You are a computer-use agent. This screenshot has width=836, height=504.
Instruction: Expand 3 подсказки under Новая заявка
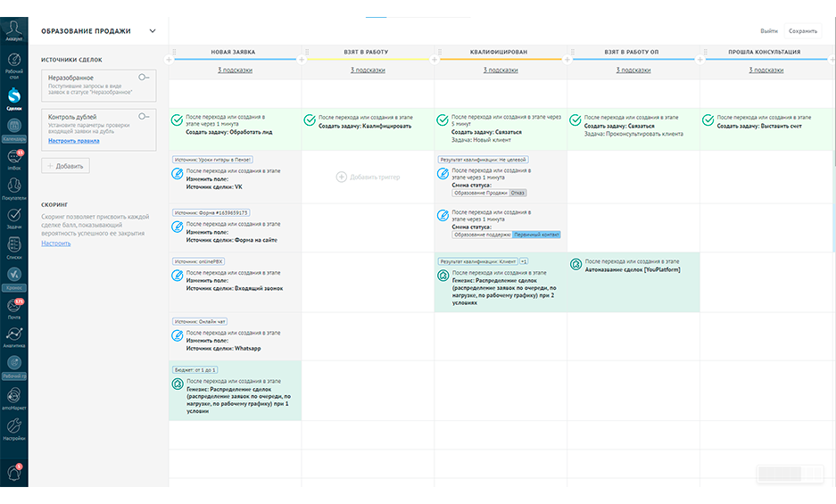236,70
